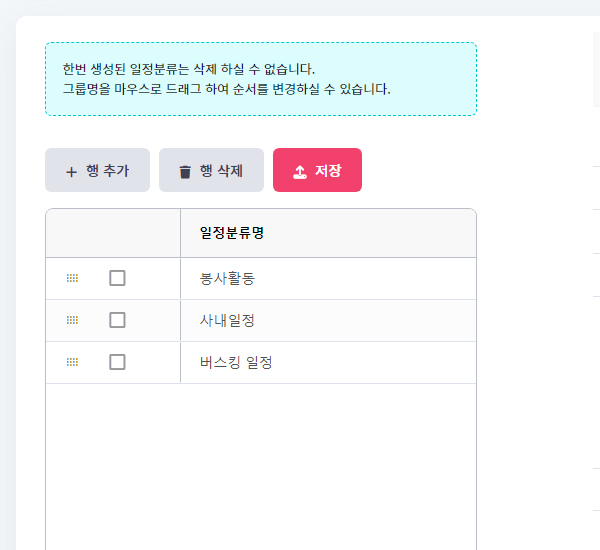The height and width of the screenshot is (550, 600).
Task: Save changes with the 저장 button label
Action: point(328,171)
